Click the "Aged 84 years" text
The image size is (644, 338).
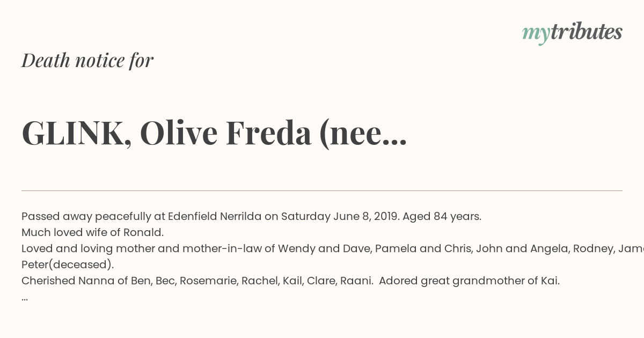(x=442, y=217)
